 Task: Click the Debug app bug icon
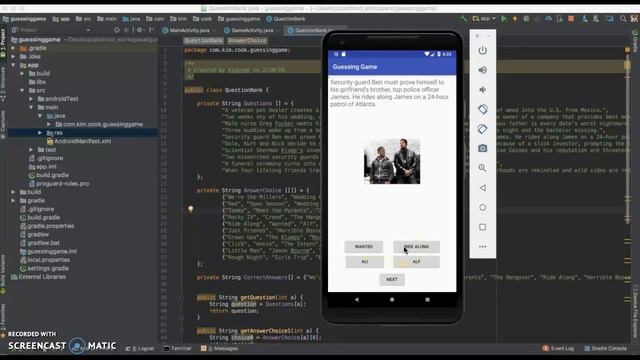click(x=527, y=19)
